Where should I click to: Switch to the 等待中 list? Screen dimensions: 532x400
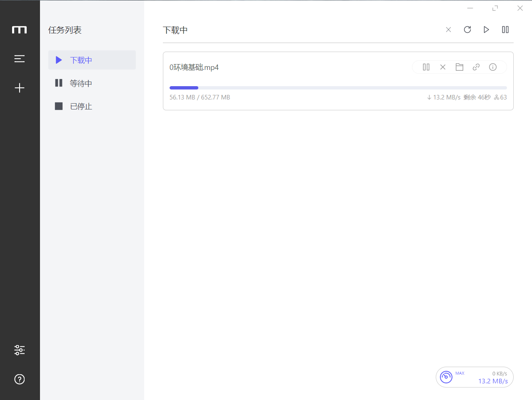coord(81,83)
